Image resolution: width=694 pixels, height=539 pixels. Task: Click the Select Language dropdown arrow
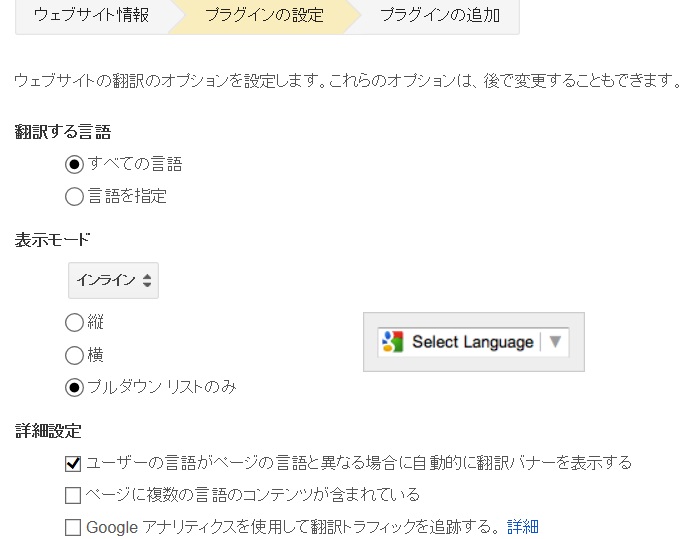click(x=555, y=342)
